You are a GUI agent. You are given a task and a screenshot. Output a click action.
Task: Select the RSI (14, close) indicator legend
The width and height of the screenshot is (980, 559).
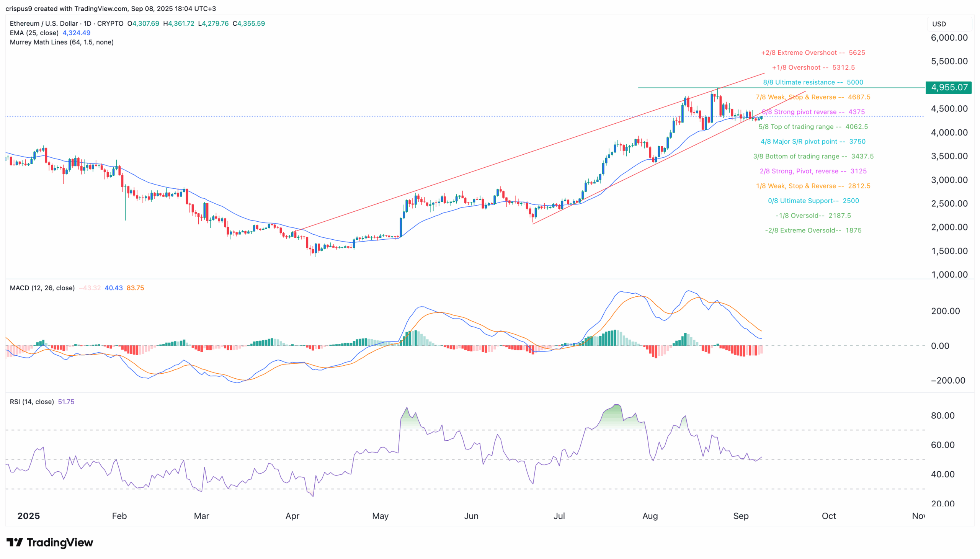coord(31,402)
